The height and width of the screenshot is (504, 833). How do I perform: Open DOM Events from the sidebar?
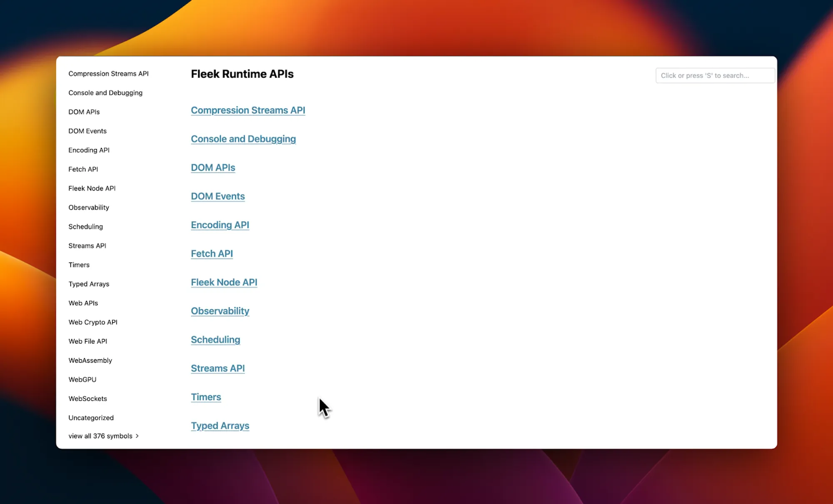pyautogui.click(x=87, y=131)
